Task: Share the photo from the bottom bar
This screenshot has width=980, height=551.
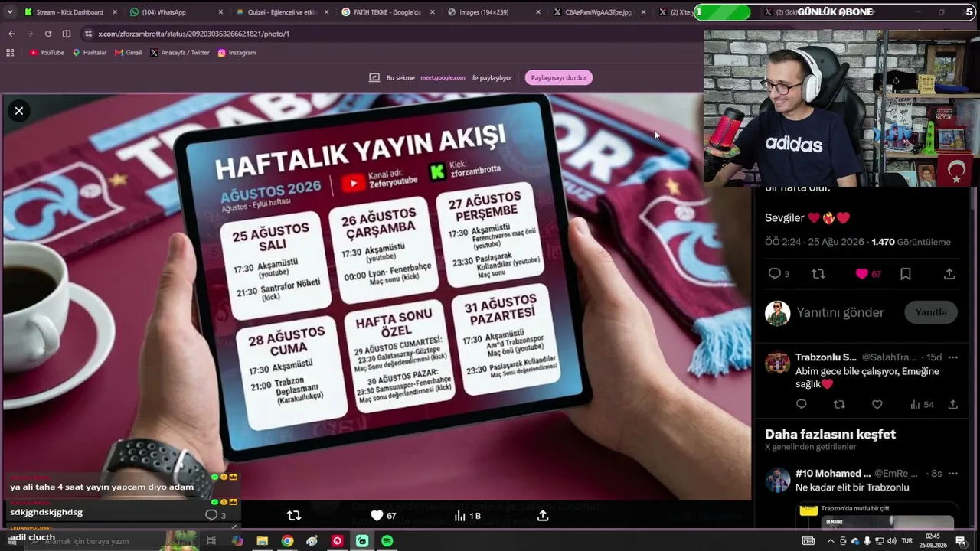Action: pos(543,516)
